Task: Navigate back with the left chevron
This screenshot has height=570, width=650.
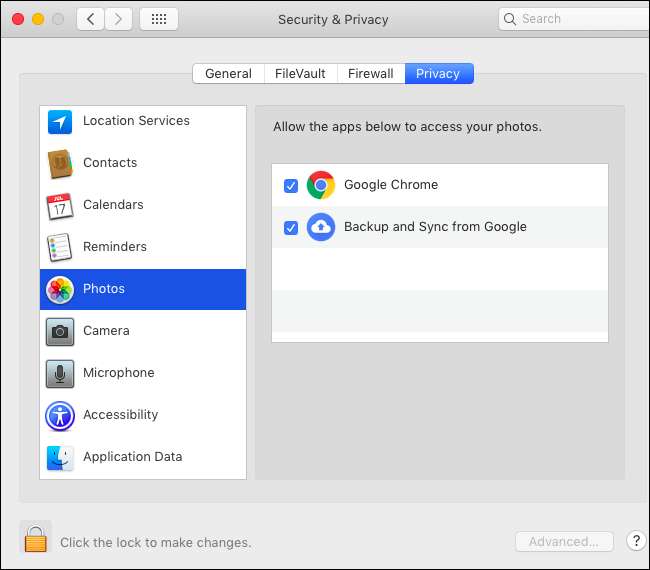Action: (x=90, y=19)
